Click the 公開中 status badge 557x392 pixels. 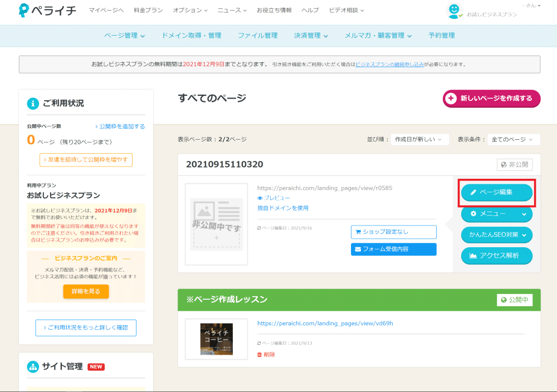tap(514, 300)
